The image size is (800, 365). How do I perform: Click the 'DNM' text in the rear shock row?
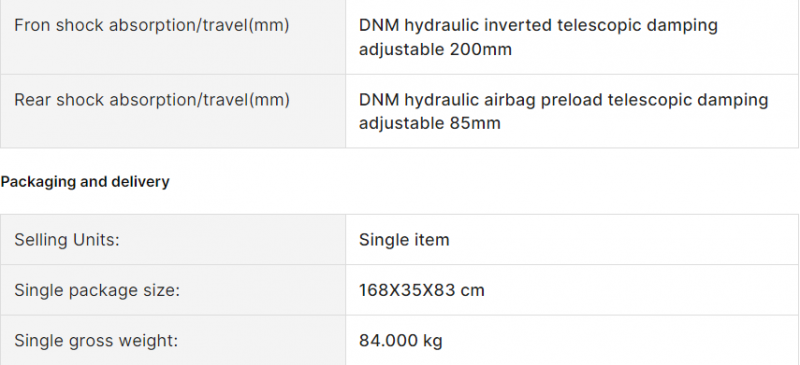click(x=379, y=100)
